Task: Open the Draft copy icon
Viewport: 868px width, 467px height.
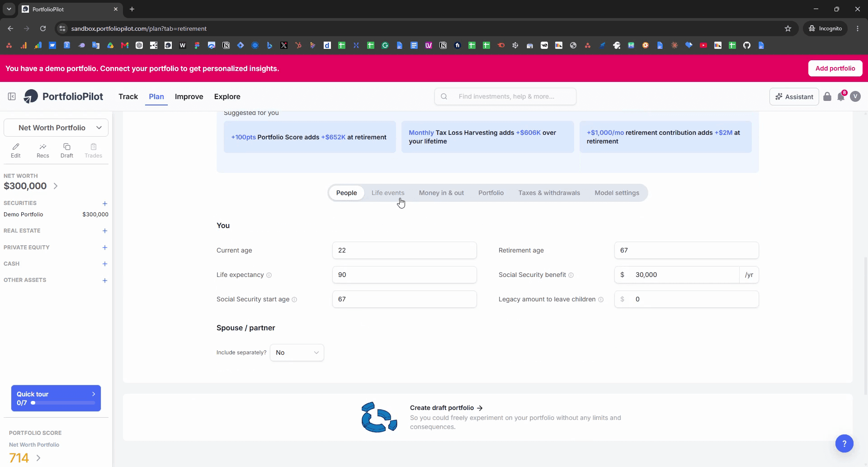Action: (x=67, y=150)
